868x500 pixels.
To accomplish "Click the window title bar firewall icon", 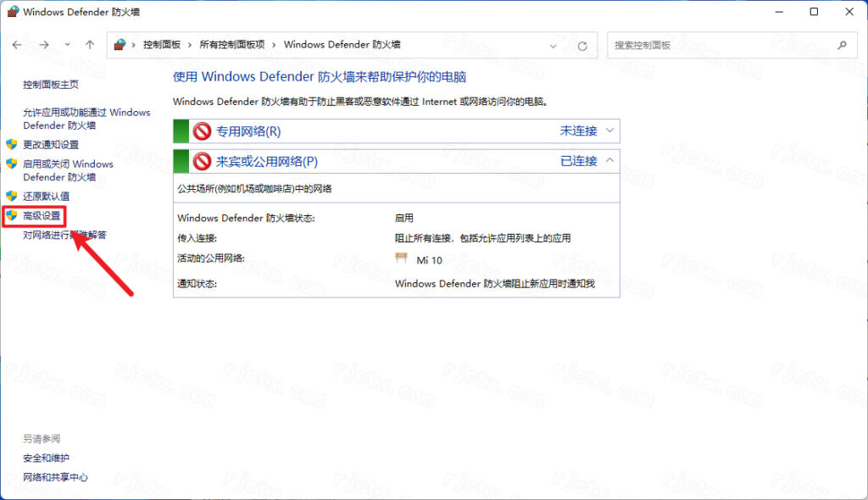I will pyautogui.click(x=12, y=12).
